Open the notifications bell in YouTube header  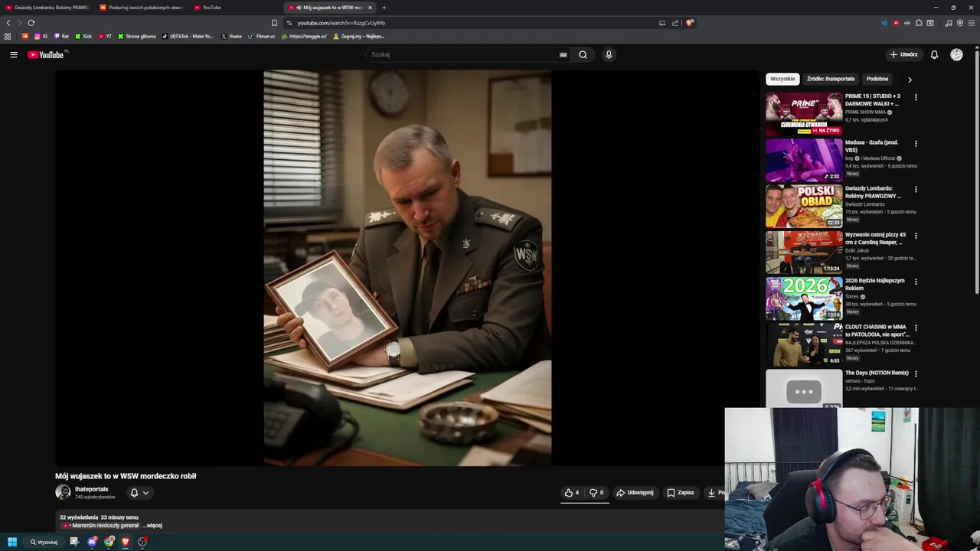(934, 54)
